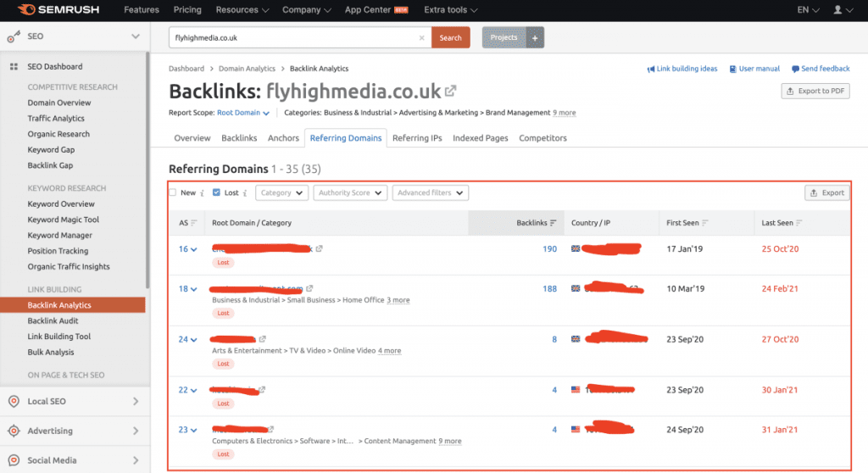
Task: Click the sidebar vertical scrollbar
Action: pos(147,170)
